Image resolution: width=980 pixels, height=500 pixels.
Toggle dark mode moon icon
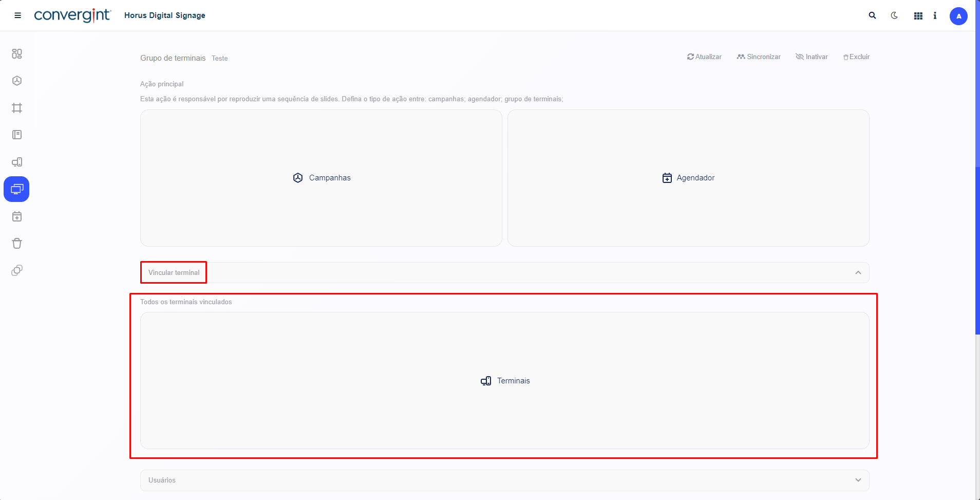[894, 15]
